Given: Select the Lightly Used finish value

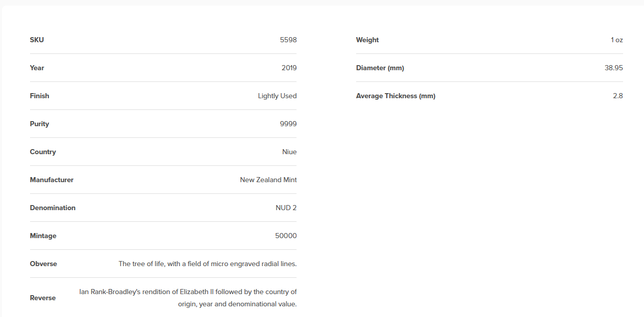Looking at the screenshot, I should tap(277, 96).
